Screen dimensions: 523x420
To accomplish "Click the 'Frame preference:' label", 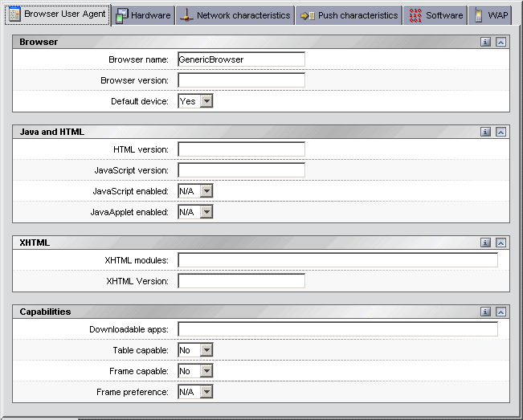I will tap(133, 393).
